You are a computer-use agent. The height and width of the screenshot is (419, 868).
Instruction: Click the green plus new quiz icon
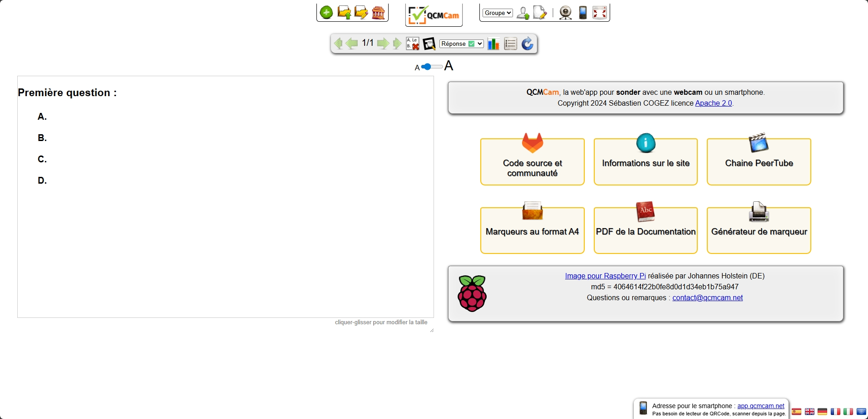click(326, 12)
